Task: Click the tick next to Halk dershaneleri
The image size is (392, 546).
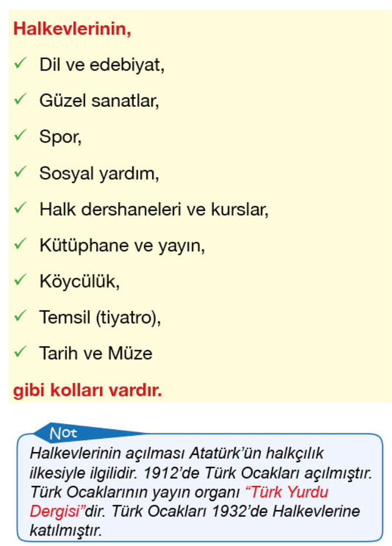Action: [x=20, y=208]
